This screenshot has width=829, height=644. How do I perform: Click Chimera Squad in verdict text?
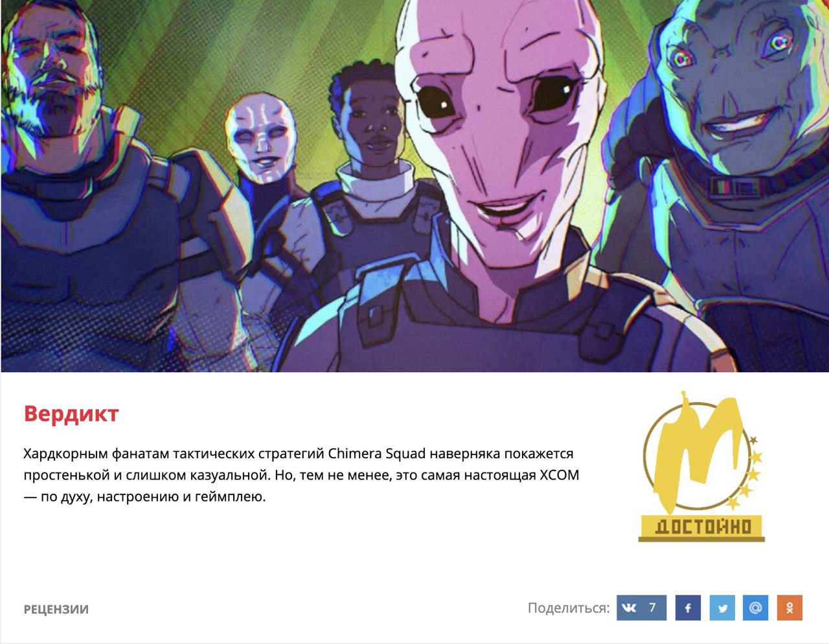(377, 453)
